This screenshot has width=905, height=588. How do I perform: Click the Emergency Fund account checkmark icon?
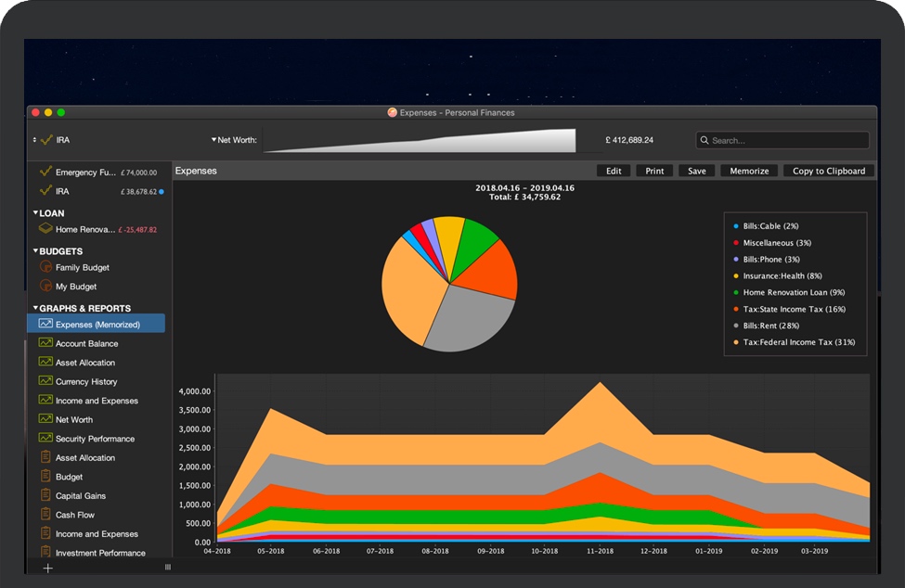click(x=45, y=172)
